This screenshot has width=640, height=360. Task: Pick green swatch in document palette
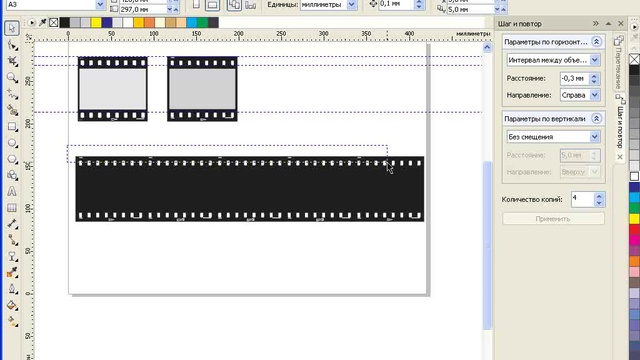[202, 23]
